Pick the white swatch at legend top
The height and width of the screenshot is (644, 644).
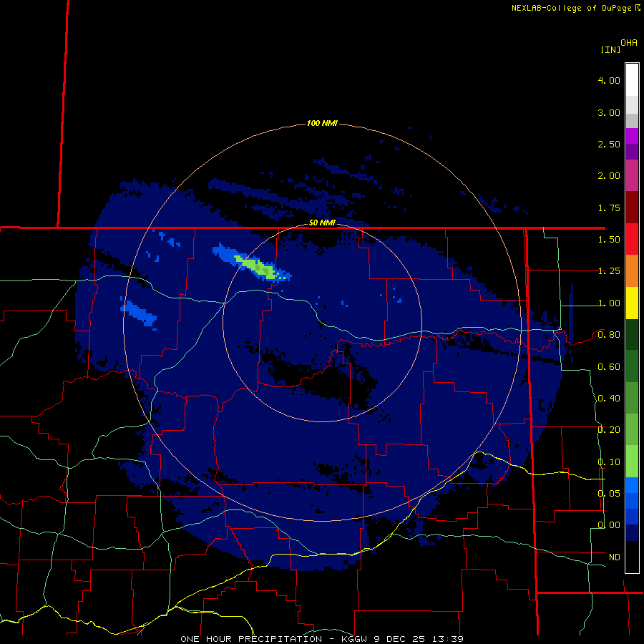[x=632, y=79]
